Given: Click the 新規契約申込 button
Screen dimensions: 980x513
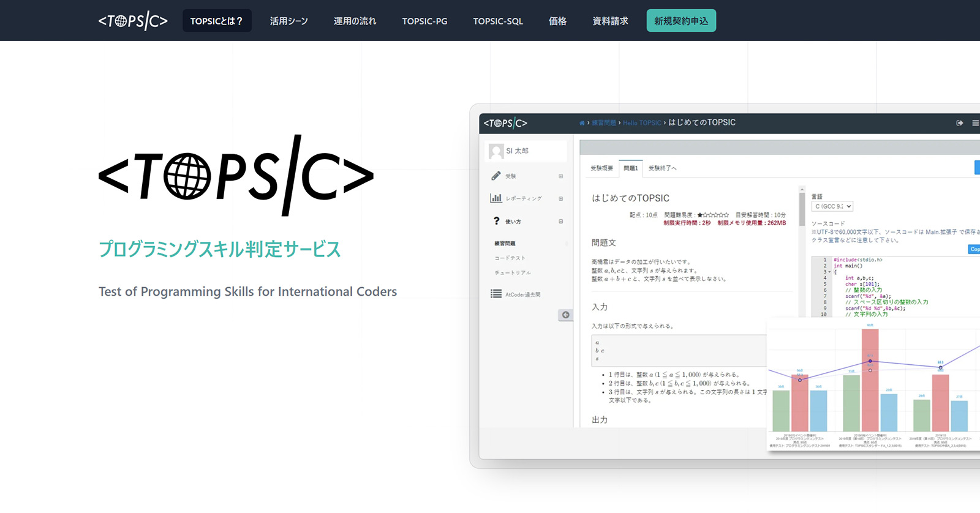Looking at the screenshot, I should point(681,21).
